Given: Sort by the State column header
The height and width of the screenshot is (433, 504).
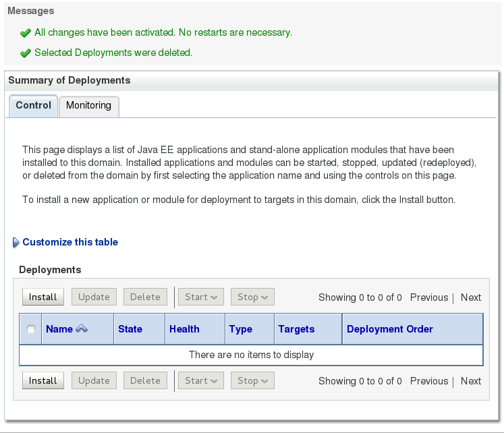Looking at the screenshot, I should click(130, 329).
